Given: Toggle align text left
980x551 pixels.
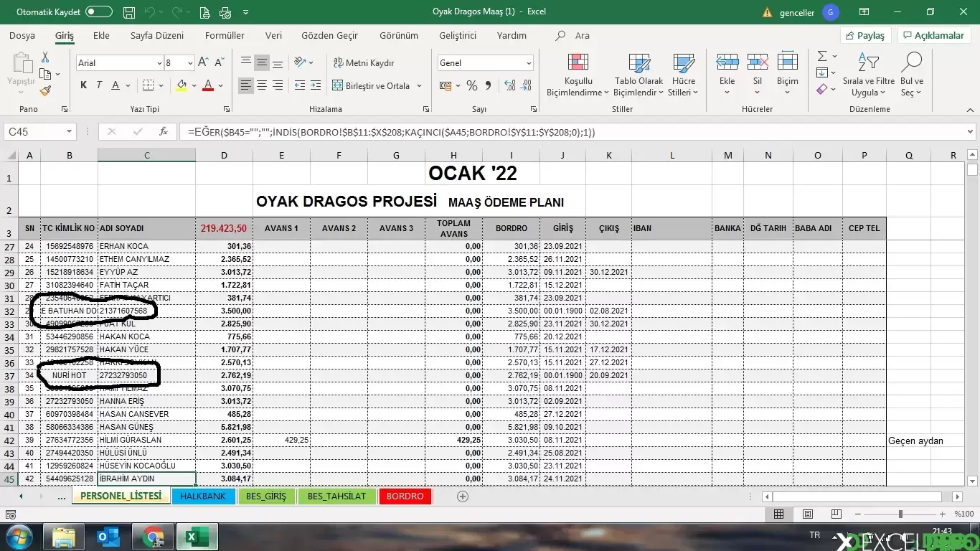Looking at the screenshot, I should pyautogui.click(x=246, y=85).
